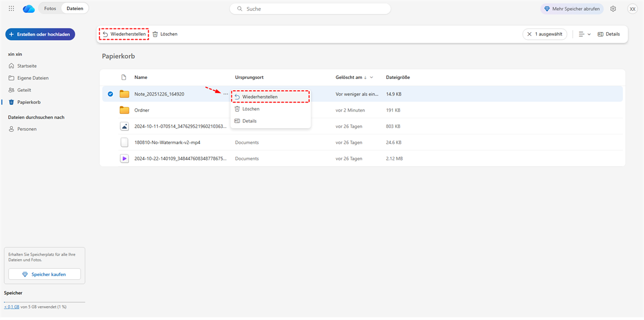
Task: Open settings gear icon
Action: [613, 9]
